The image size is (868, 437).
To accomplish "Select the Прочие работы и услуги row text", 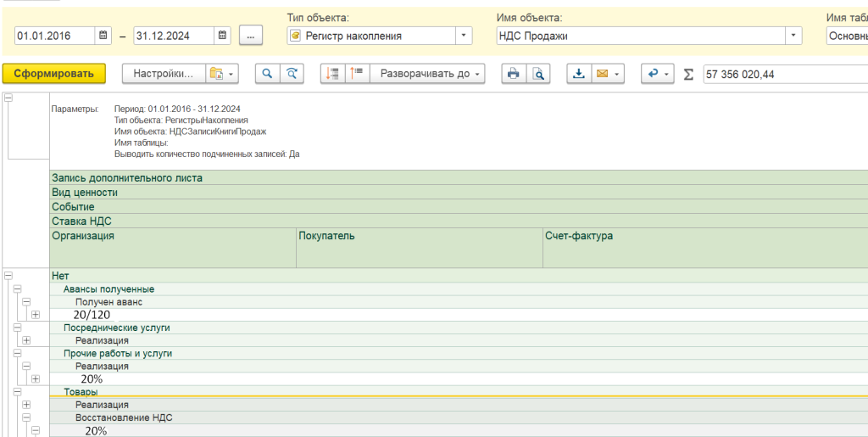I will click(x=117, y=353).
